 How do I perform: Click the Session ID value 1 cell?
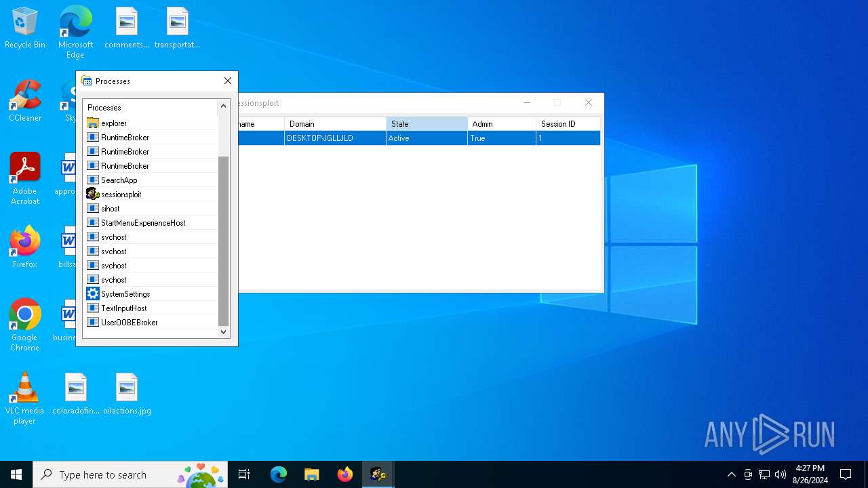coord(568,138)
